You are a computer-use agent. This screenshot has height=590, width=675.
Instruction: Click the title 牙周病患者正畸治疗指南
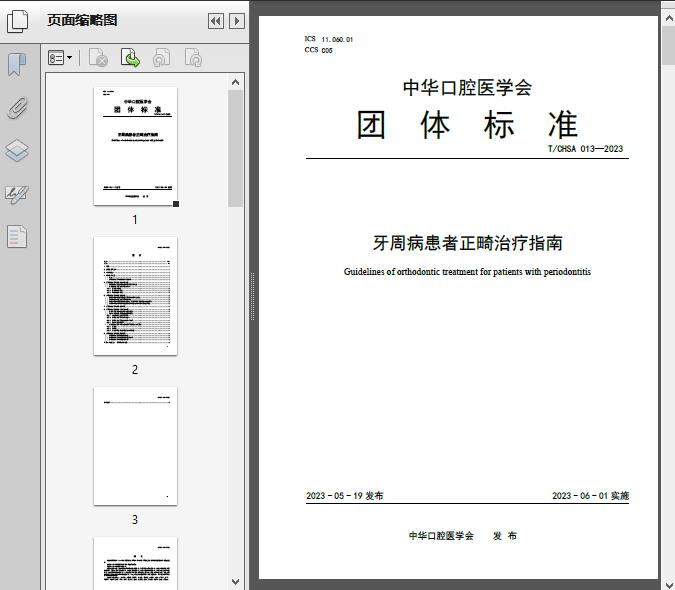468,243
